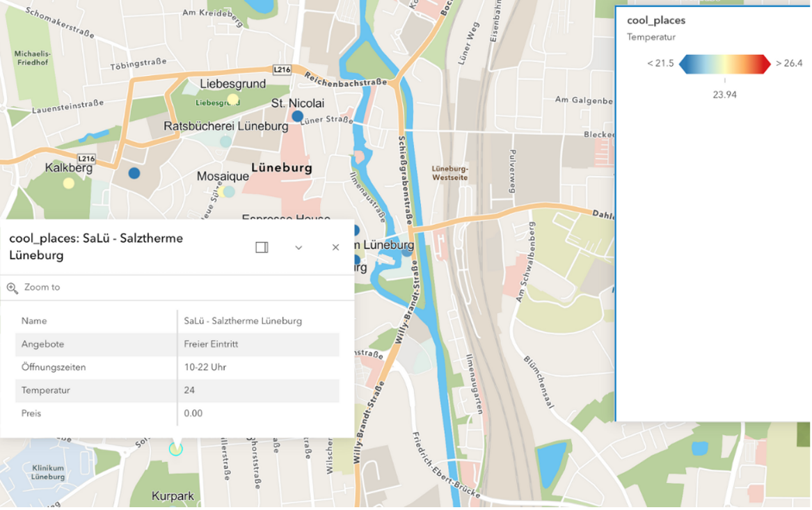Click the cool_places legend title
Viewport: 812px width, 510px height.
653,20
